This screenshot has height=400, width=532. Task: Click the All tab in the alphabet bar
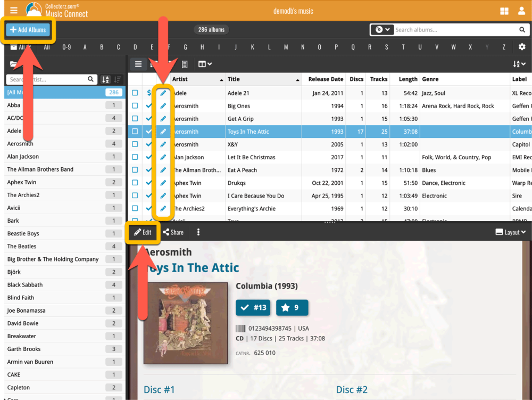point(47,47)
